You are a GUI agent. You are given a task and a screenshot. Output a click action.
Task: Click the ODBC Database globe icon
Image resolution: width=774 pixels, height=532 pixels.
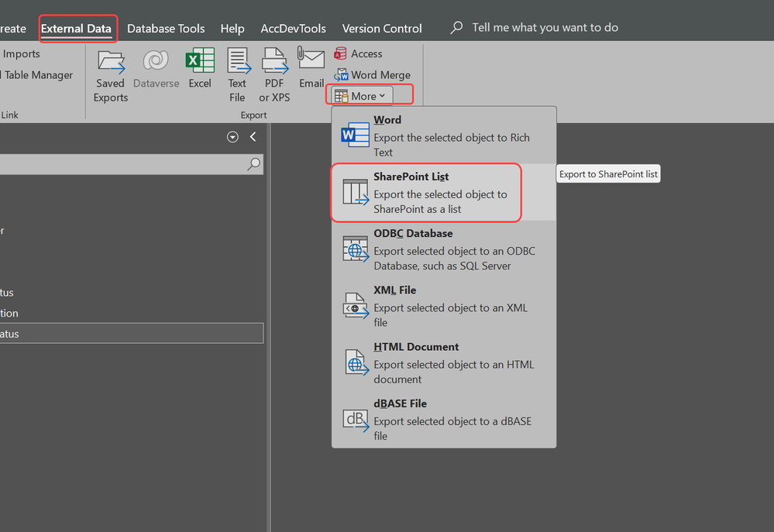coord(356,249)
